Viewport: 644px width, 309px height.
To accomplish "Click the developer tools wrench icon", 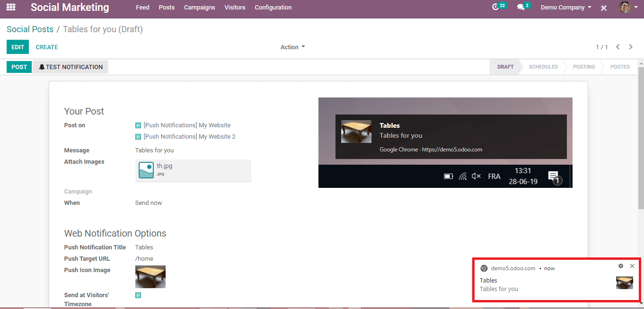I will click(x=604, y=8).
